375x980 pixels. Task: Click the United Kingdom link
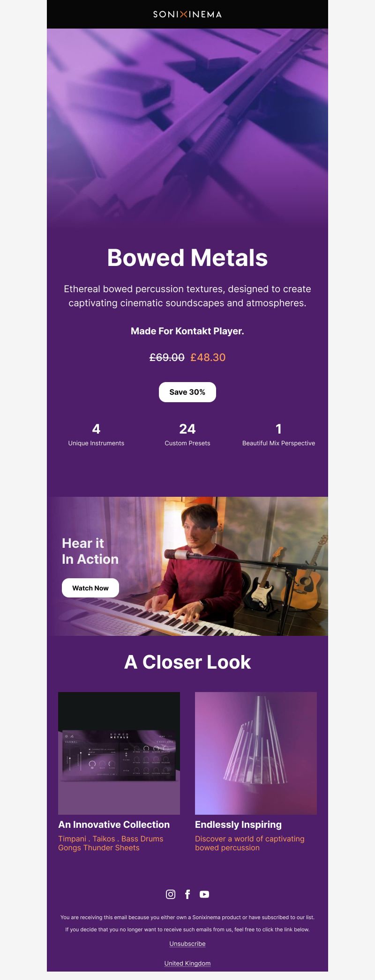click(x=187, y=963)
